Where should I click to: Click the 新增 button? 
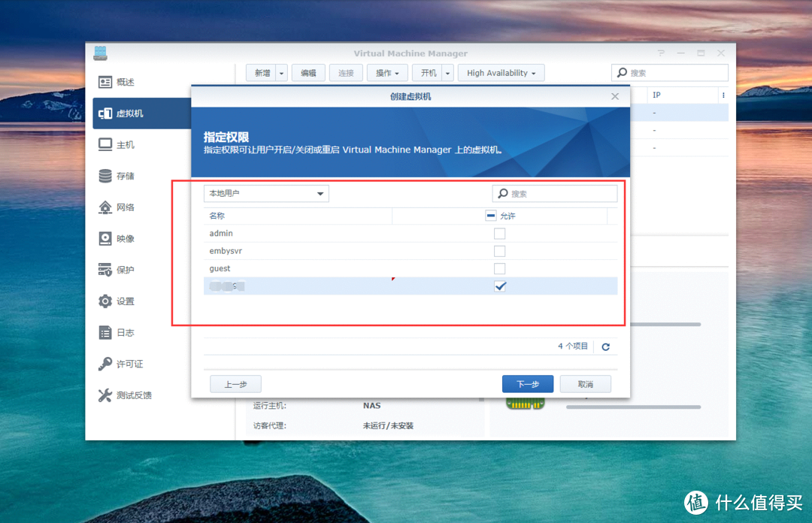(x=262, y=73)
